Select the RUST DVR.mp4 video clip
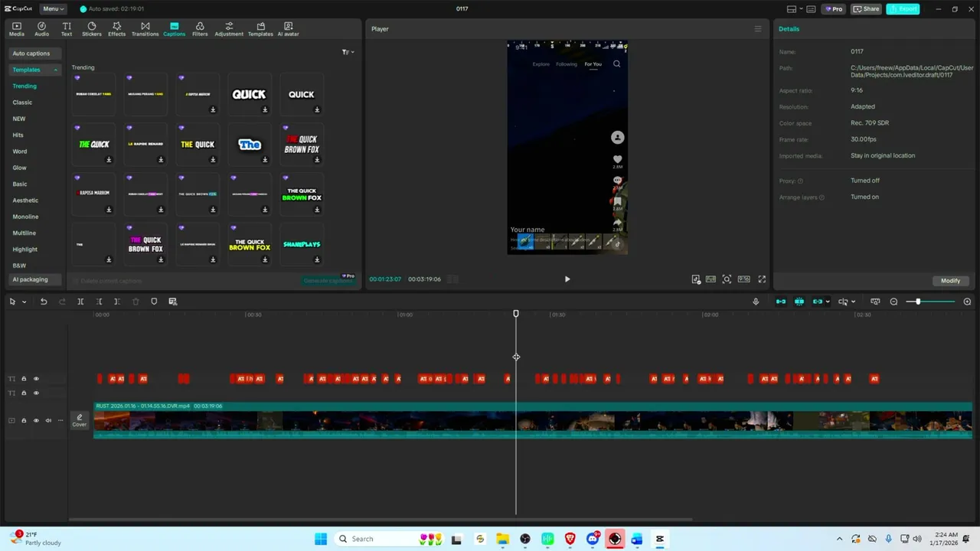980x551 pixels. tap(533, 420)
